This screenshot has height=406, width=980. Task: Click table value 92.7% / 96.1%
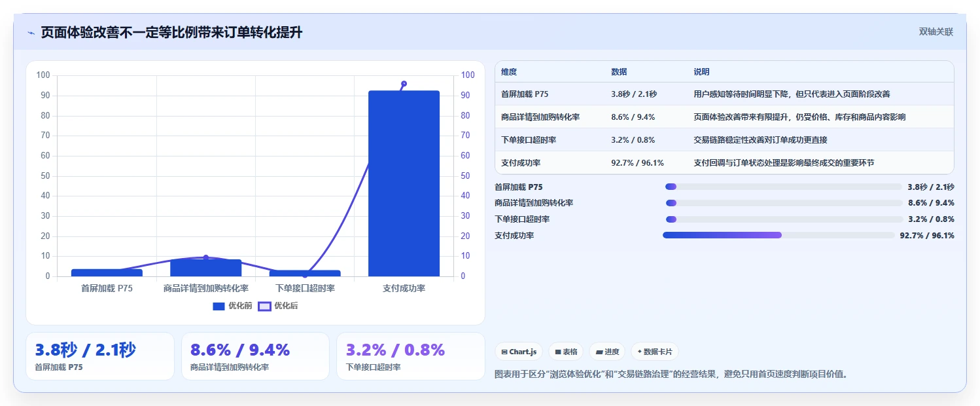(x=638, y=163)
